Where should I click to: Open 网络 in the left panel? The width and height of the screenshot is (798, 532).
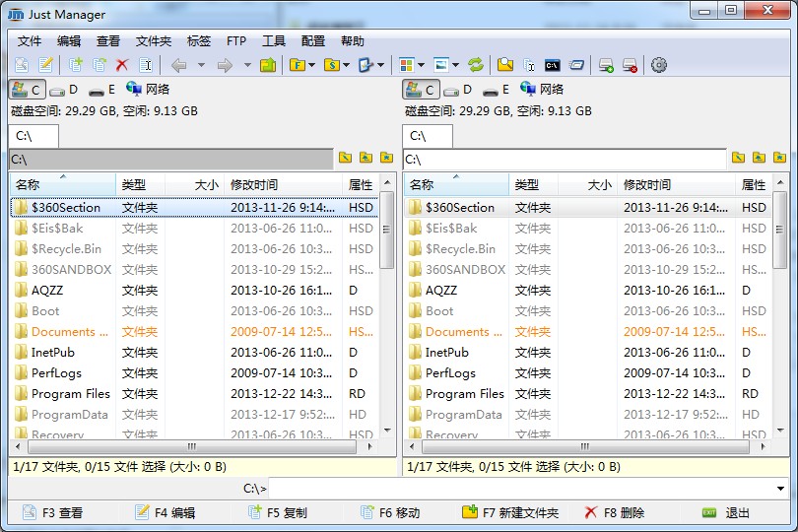pyautogui.click(x=148, y=89)
